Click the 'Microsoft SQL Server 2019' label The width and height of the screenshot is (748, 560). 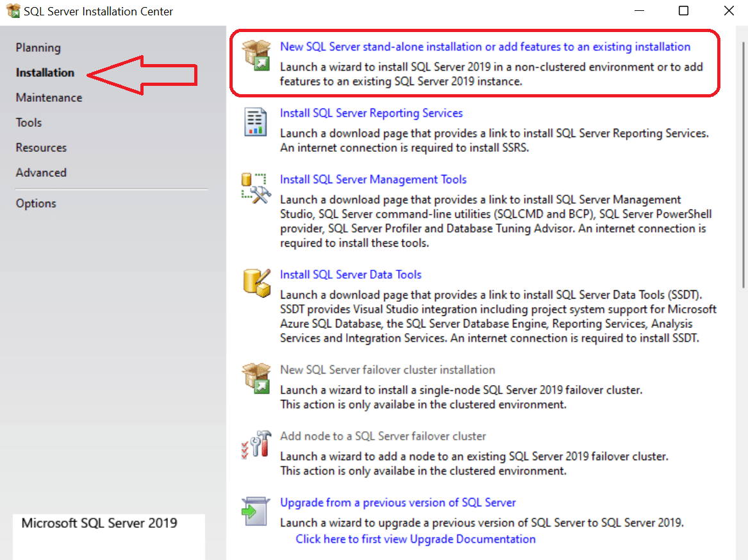click(99, 523)
